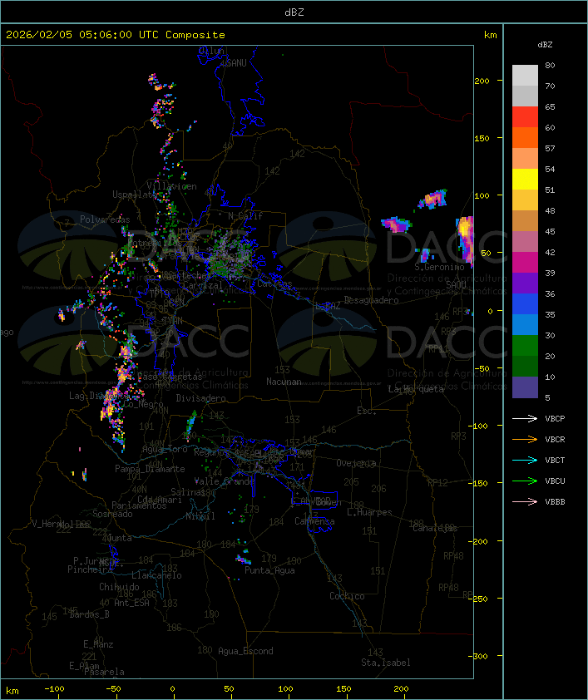
Task: Pick the dark orange 57-60 dBZ swatch
Action: coord(525,137)
